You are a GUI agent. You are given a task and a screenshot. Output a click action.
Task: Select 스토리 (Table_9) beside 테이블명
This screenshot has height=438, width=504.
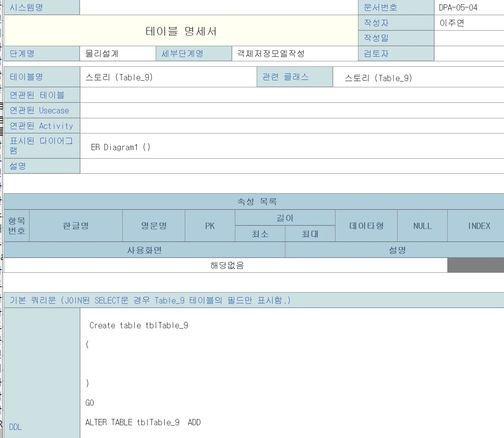tap(119, 77)
